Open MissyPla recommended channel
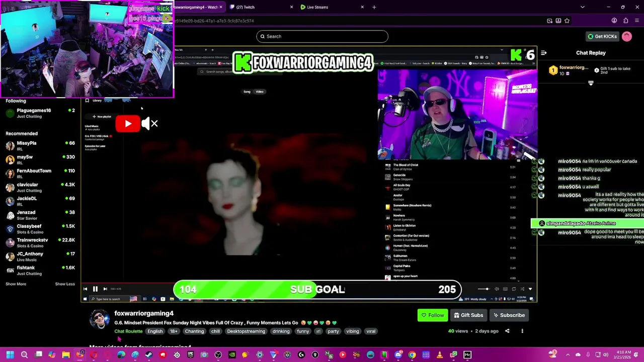644x362 pixels. coord(40,146)
